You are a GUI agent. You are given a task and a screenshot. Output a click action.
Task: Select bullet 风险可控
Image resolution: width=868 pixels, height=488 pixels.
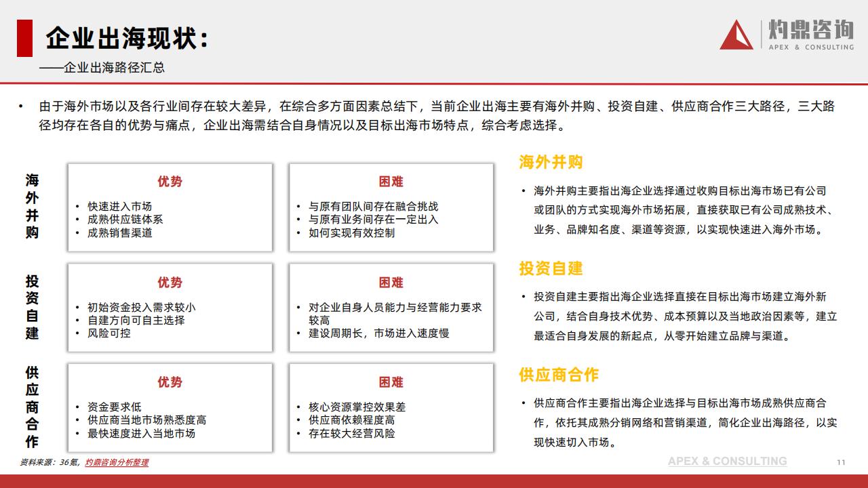(x=108, y=333)
